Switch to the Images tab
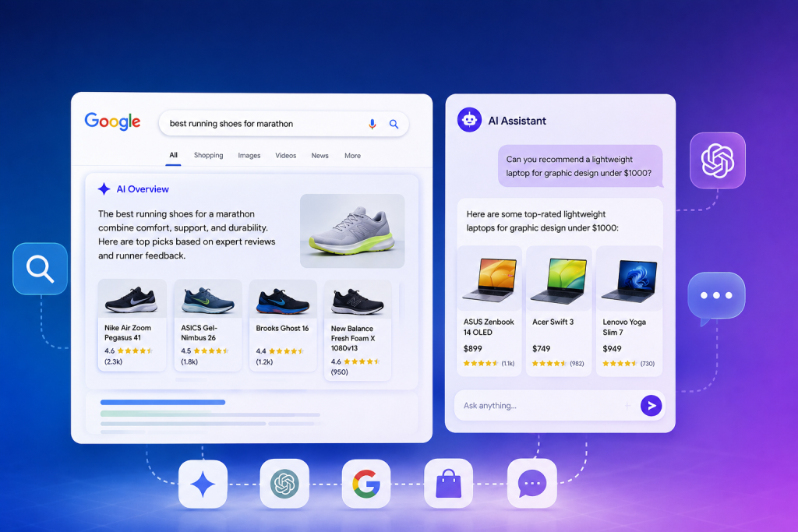Viewport: 798px width, 532px height. coord(249,156)
